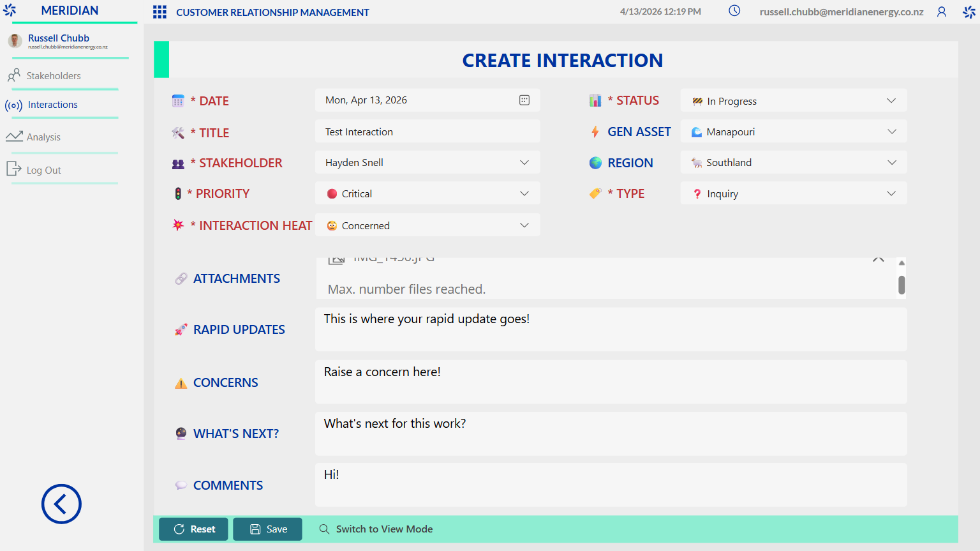Click the Log Out door icon

pos(13,169)
